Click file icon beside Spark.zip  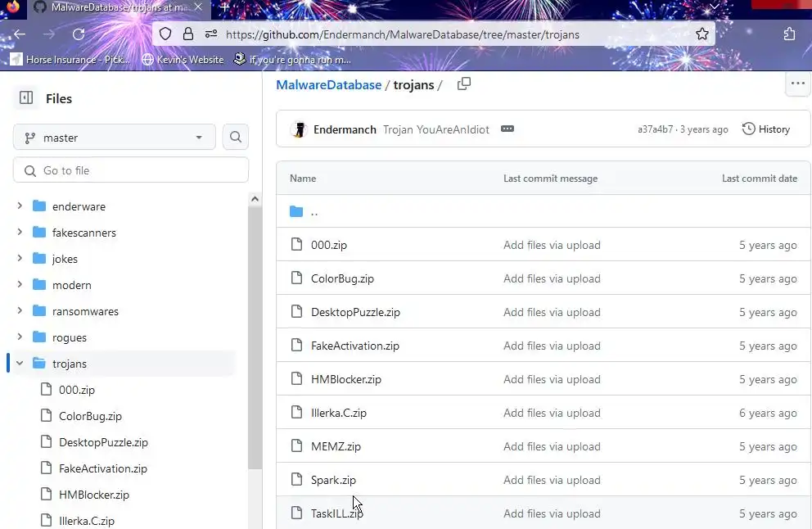(296, 479)
